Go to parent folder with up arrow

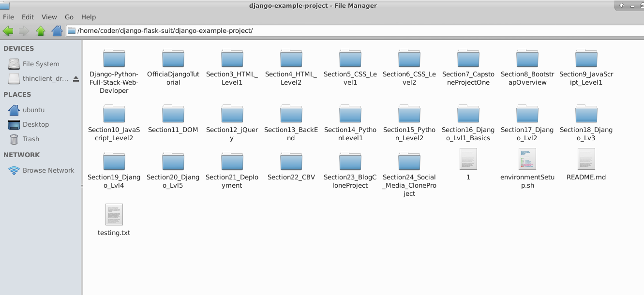pyautogui.click(x=41, y=31)
